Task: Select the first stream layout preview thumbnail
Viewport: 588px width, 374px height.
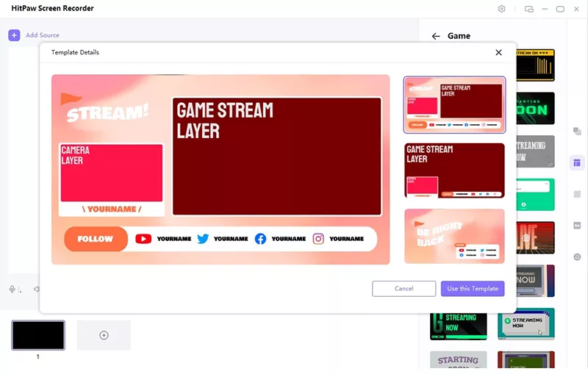Action: tap(454, 104)
